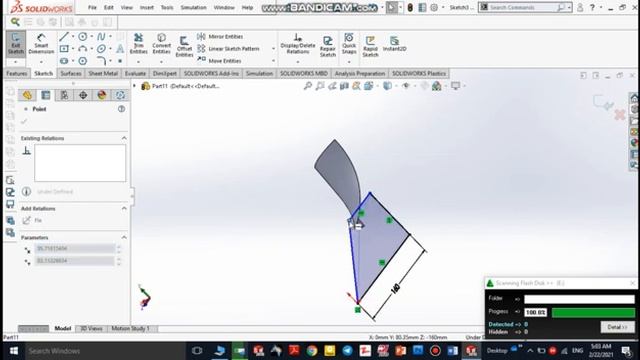Open PropertyManager tab
640x360 pixels.
tap(46, 95)
